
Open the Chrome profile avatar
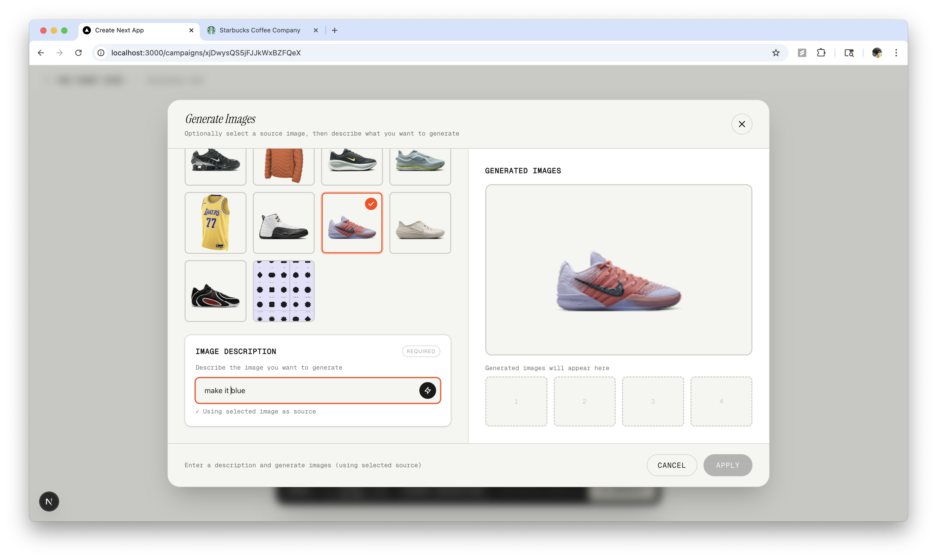coord(877,53)
